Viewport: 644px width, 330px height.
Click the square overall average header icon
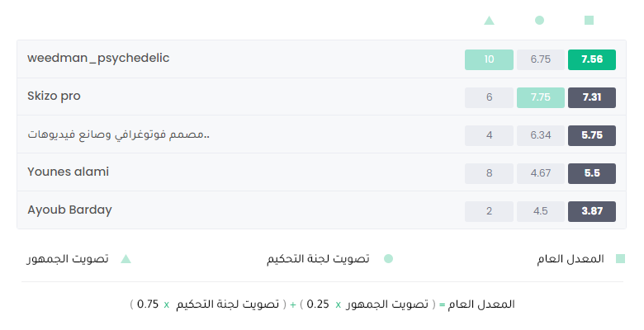click(x=589, y=20)
